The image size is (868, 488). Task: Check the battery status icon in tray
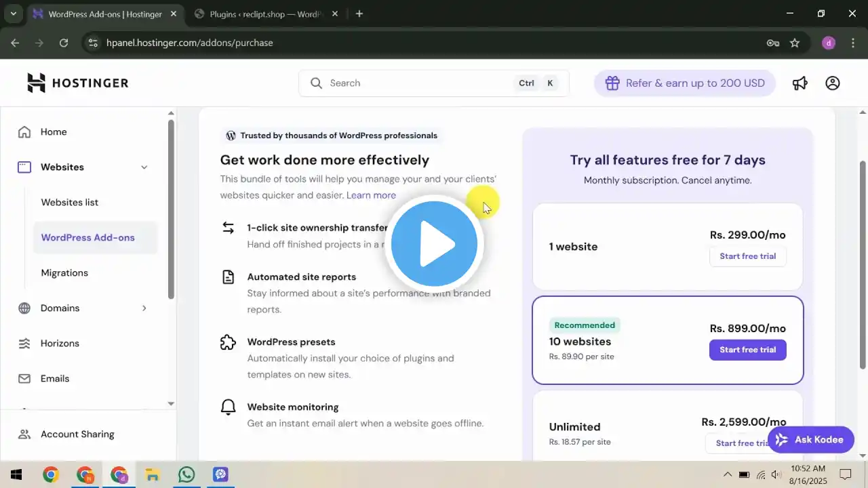coord(744,474)
